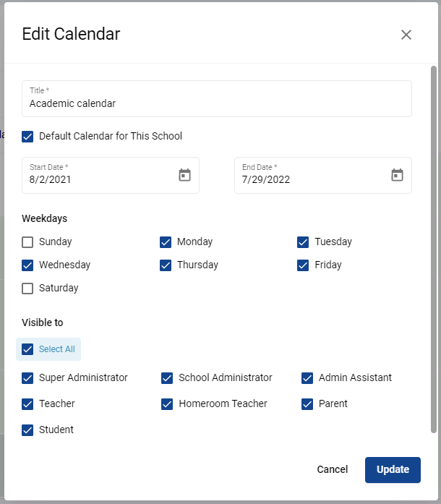The height and width of the screenshot is (504, 441).
Task: Uncheck Super Administrator visibility
Action: click(x=27, y=378)
